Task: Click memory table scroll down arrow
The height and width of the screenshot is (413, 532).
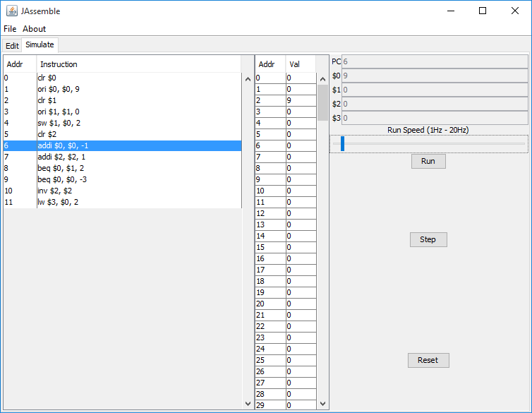Action: pyautogui.click(x=322, y=404)
